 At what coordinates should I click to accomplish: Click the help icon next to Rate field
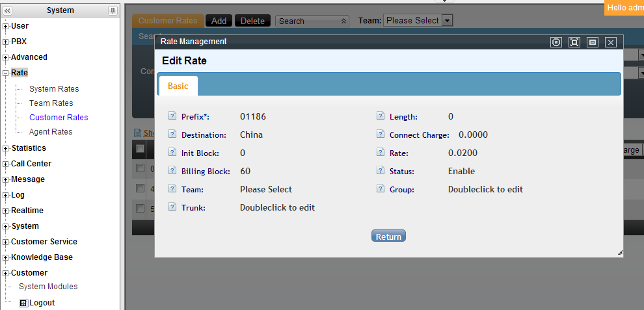tap(381, 153)
